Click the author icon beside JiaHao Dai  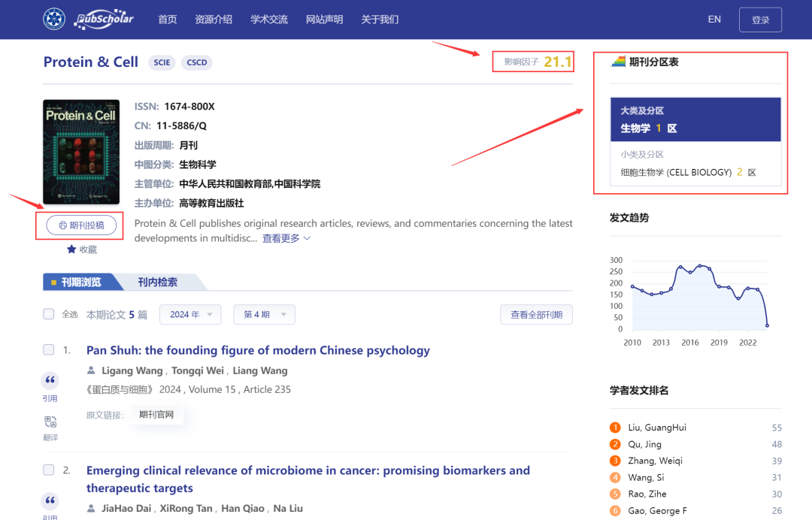pyautogui.click(x=91, y=508)
